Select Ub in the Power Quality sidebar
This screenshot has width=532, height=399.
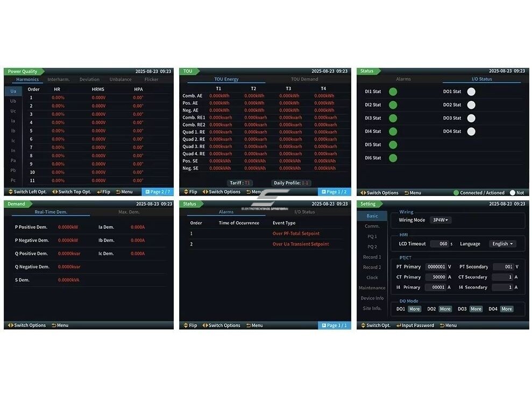(x=13, y=101)
